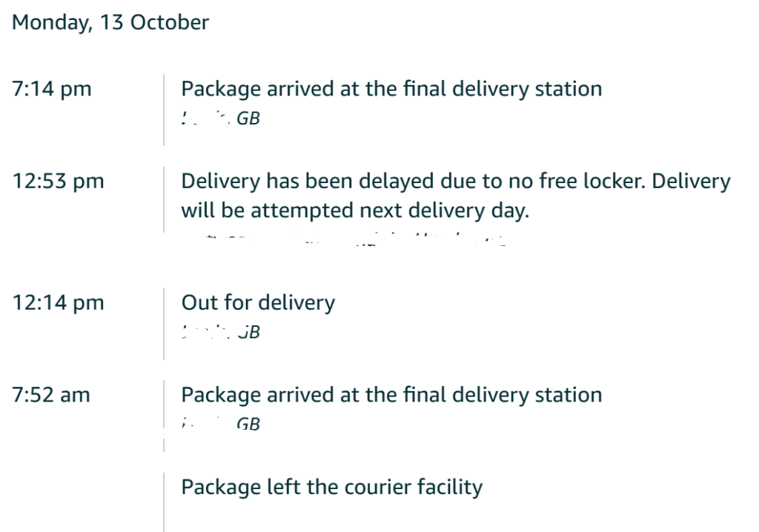Select the 7:14 pm timestamp
This screenshot has width=759, height=532.
52,89
